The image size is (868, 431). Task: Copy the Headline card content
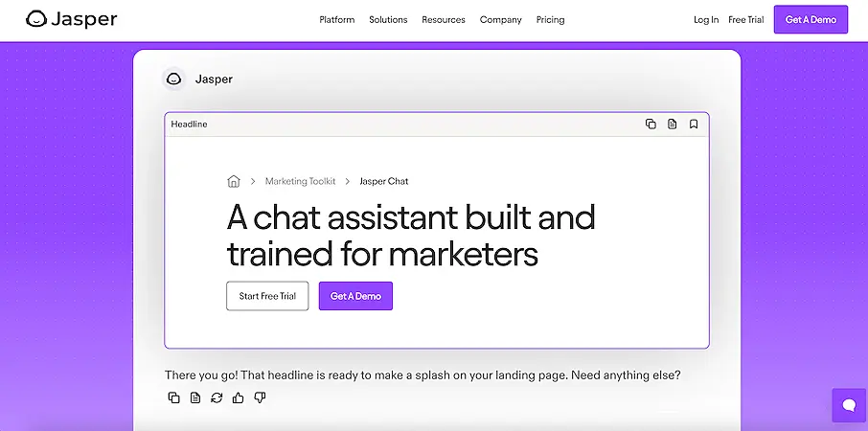pyautogui.click(x=651, y=124)
